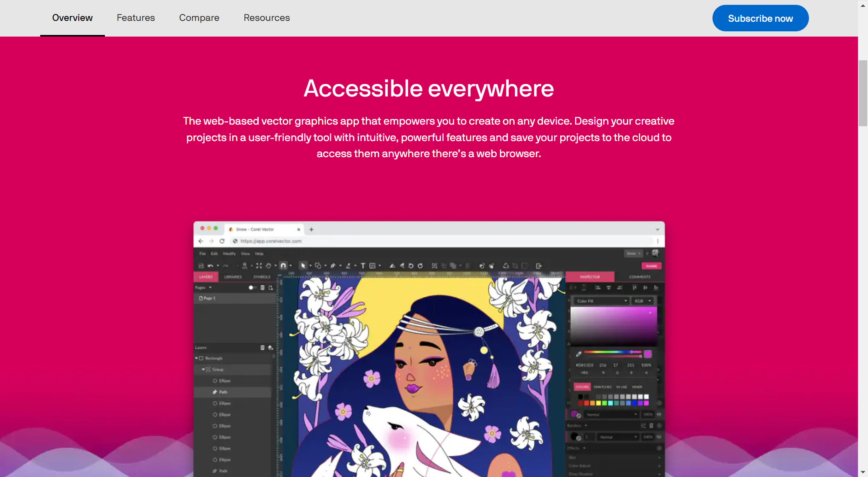Select the shapes tool icon
Viewport: 868px width, 477px height.
pyautogui.click(x=318, y=266)
